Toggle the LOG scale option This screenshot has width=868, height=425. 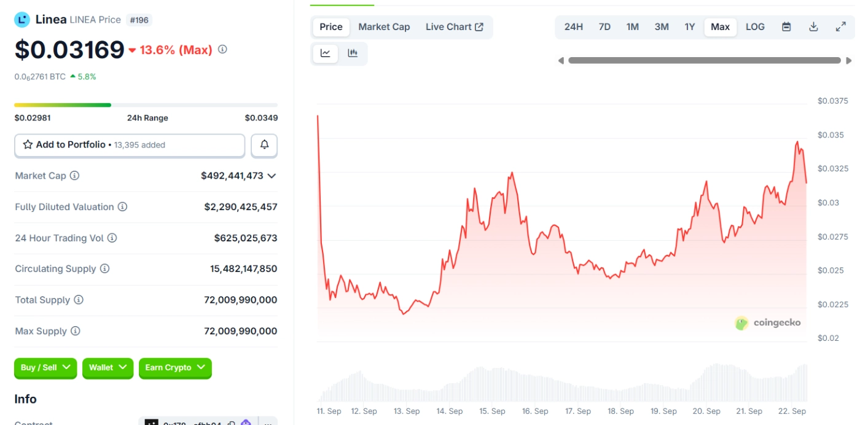(x=755, y=27)
